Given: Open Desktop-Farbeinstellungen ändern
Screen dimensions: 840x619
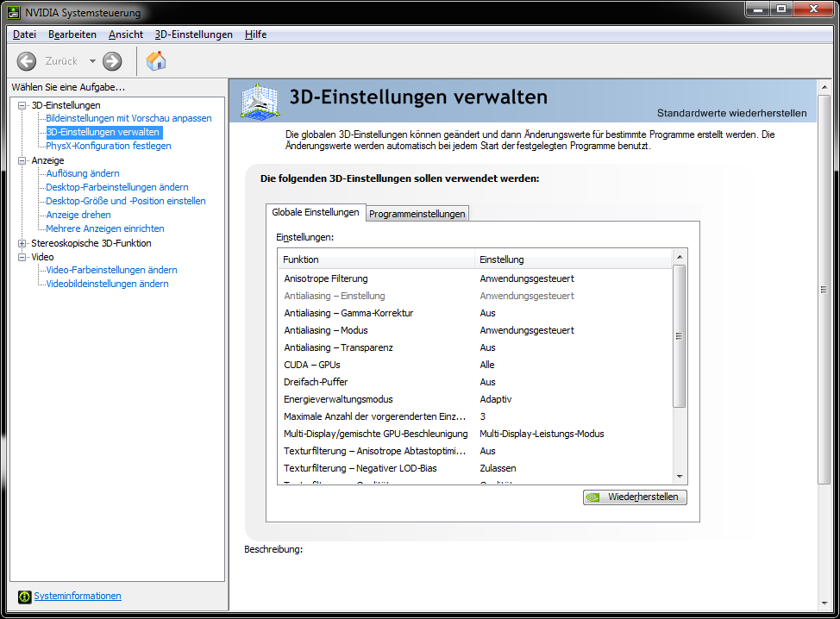Looking at the screenshot, I should (x=116, y=187).
